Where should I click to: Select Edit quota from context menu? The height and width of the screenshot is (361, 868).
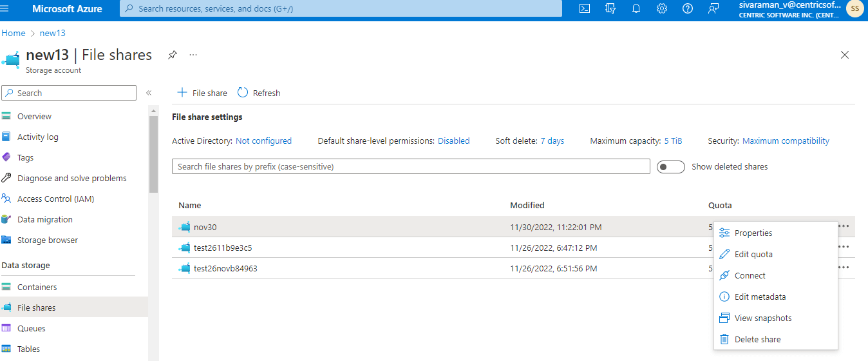tap(753, 255)
